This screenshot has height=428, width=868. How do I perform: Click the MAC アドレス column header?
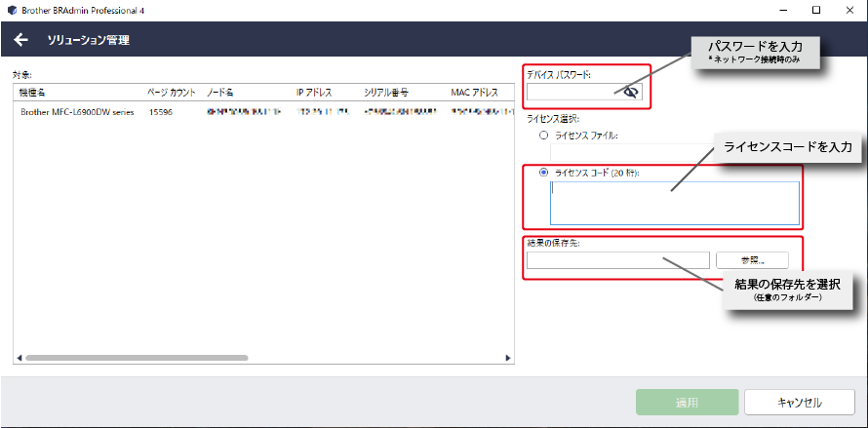474,93
